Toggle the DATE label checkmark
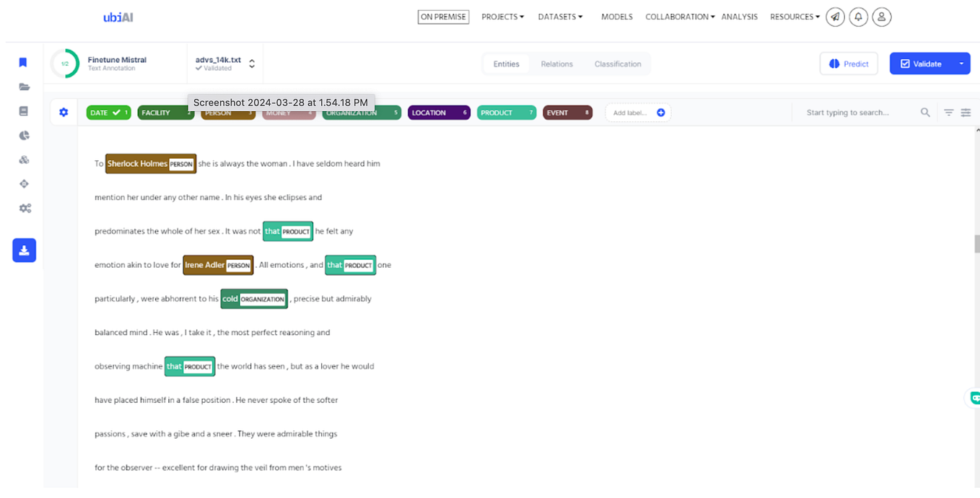Viewport: 980px width, 498px height. coord(118,112)
